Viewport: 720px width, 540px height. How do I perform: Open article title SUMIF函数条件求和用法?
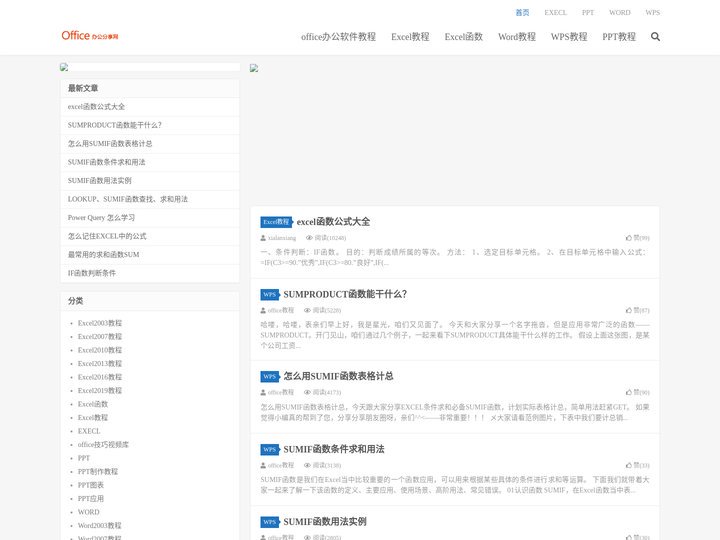pyautogui.click(x=334, y=449)
